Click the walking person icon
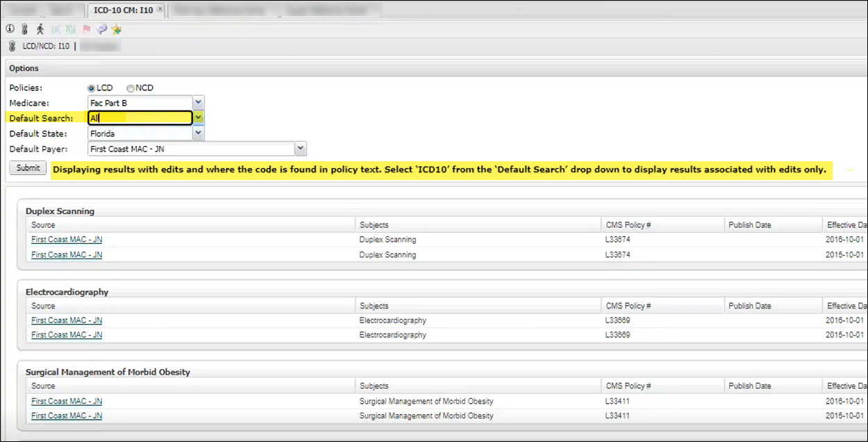Screen dimensions: 868x442 [x=40, y=29]
